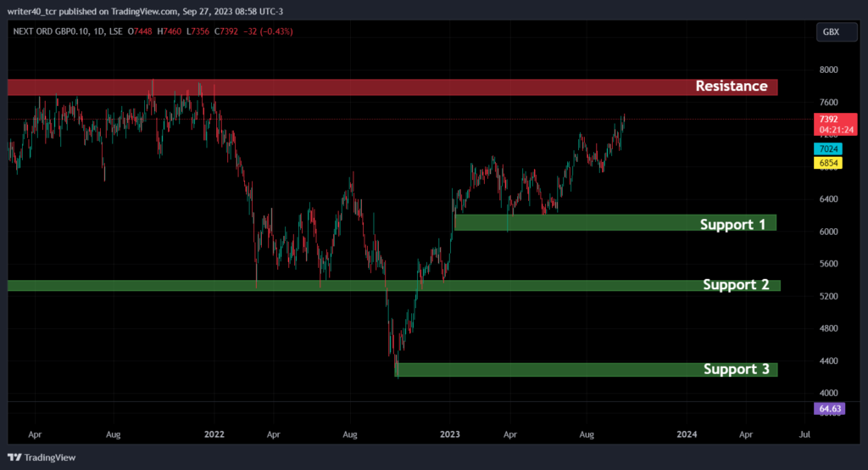This screenshot has width=868, height=470.
Task: Click the 6400 price axis label
Action: click(x=829, y=199)
